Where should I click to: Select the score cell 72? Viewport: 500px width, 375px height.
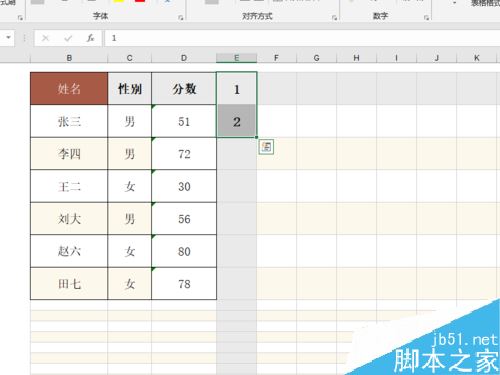click(184, 154)
